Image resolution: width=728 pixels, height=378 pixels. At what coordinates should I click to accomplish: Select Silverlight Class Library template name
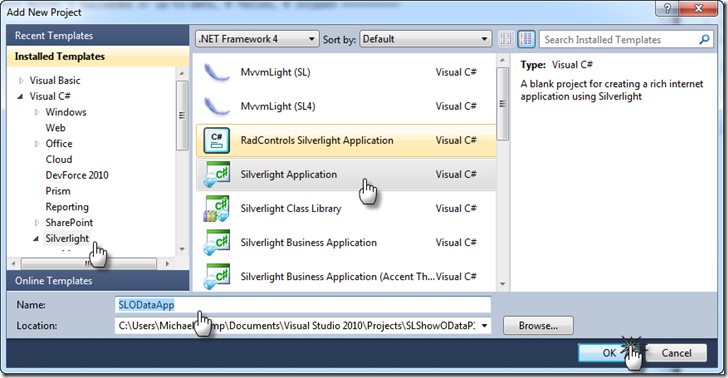pyautogui.click(x=291, y=209)
